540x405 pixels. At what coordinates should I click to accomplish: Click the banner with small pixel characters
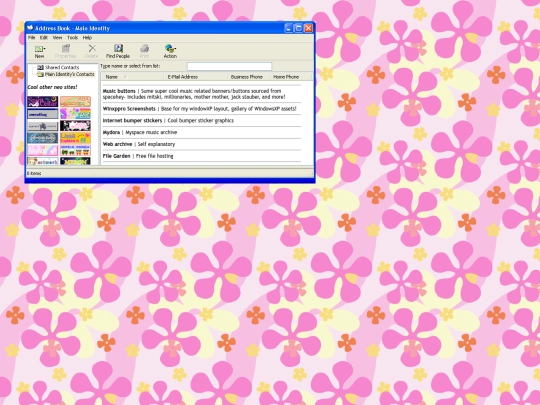click(75, 150)
